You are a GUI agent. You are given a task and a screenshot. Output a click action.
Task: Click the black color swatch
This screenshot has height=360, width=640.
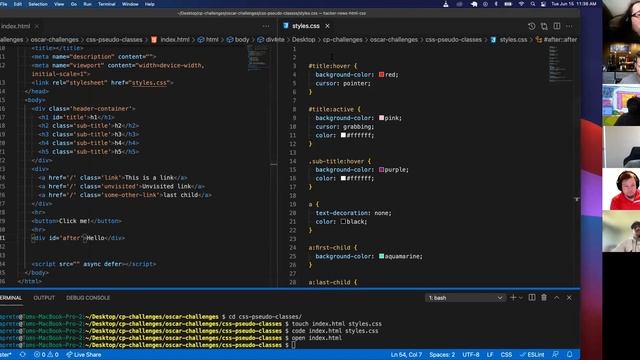tap(343, 222)
